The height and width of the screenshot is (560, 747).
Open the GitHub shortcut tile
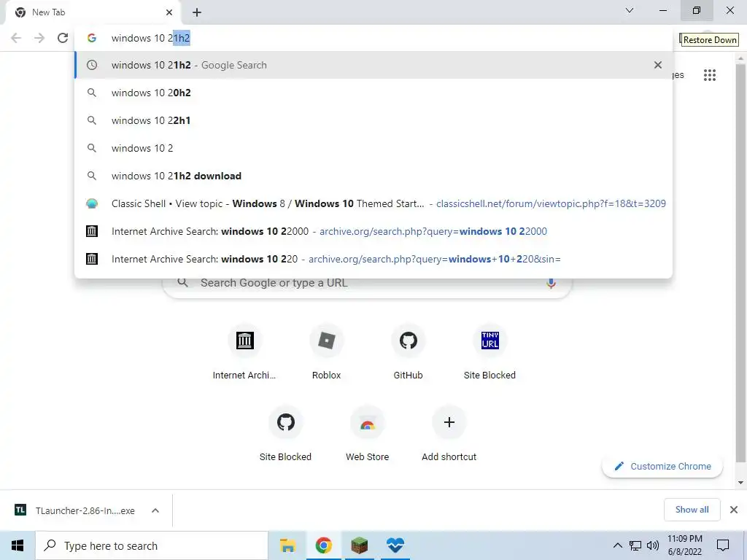point(408,352)
